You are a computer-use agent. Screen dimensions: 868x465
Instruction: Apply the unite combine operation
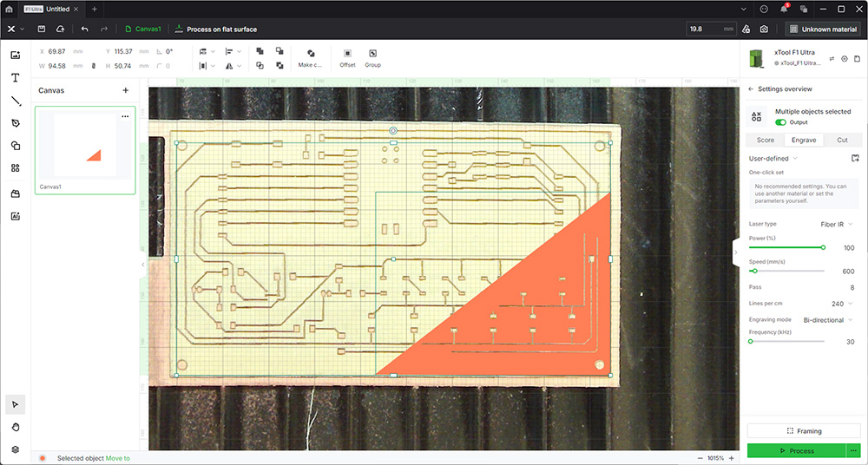point(260,51)
